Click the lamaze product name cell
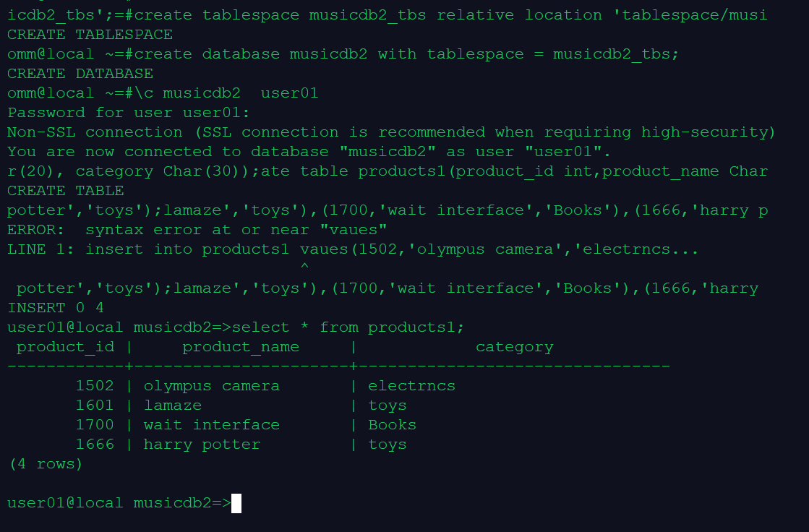The height and width of the screenshot is (532, 809). coord(173,406)
